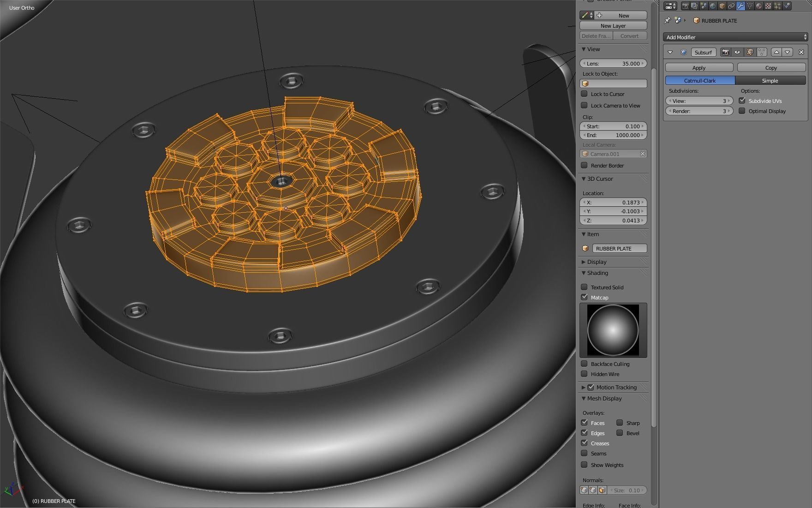Move Subsurf modifier up in stack
The height and width of the screenshot is (508, 812).
coord(776,52)
